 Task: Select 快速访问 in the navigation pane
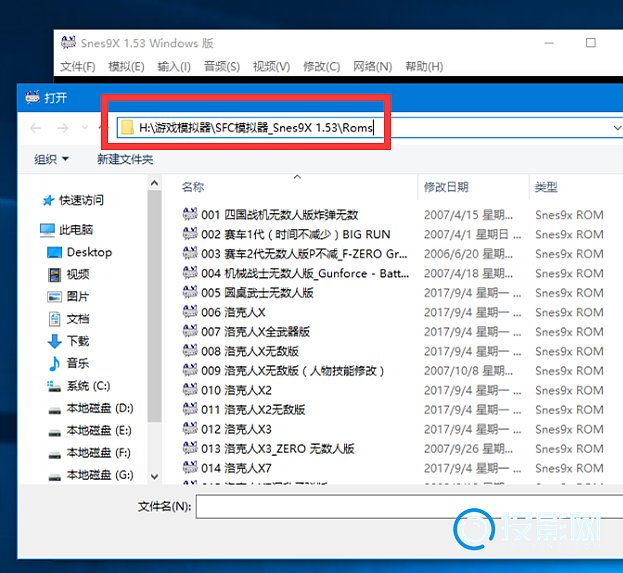(x=73, y=200)
